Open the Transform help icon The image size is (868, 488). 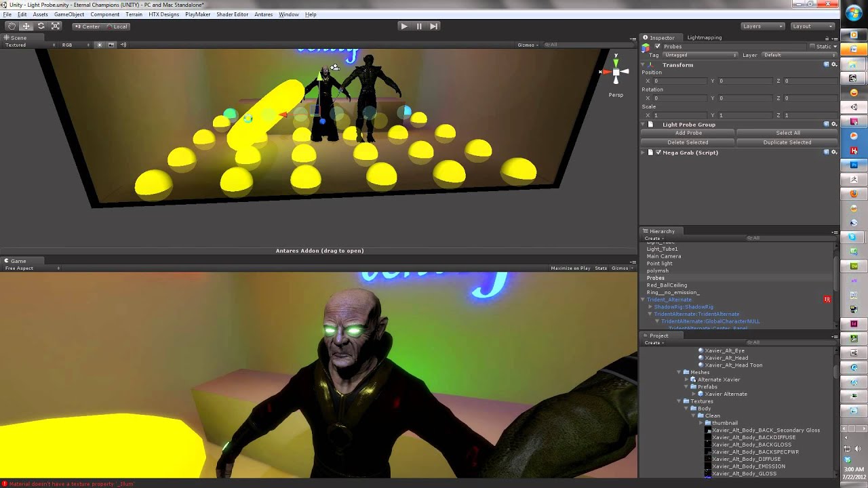point(826,64)
